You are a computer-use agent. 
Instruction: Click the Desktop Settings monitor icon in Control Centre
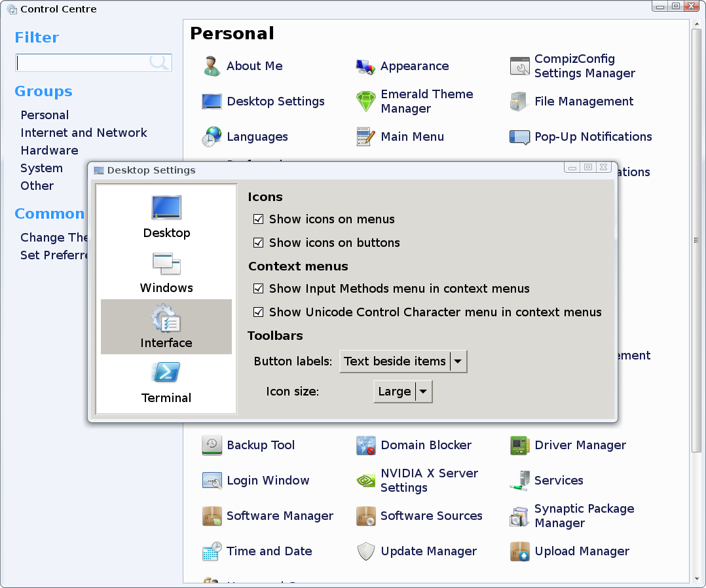coord(211,101)
